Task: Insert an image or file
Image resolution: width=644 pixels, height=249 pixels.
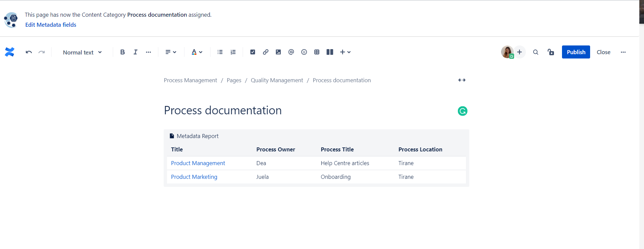Action: click(x=278, y=52)
